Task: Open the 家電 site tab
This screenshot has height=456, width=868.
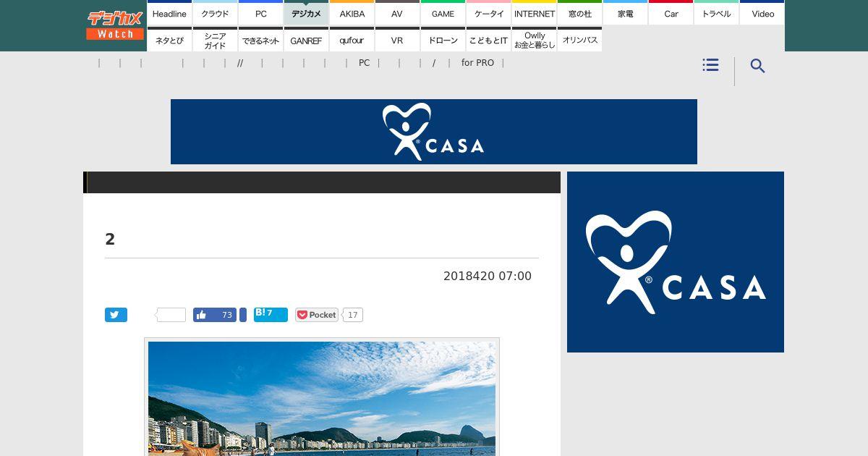Action: click(x=625, y=13)
